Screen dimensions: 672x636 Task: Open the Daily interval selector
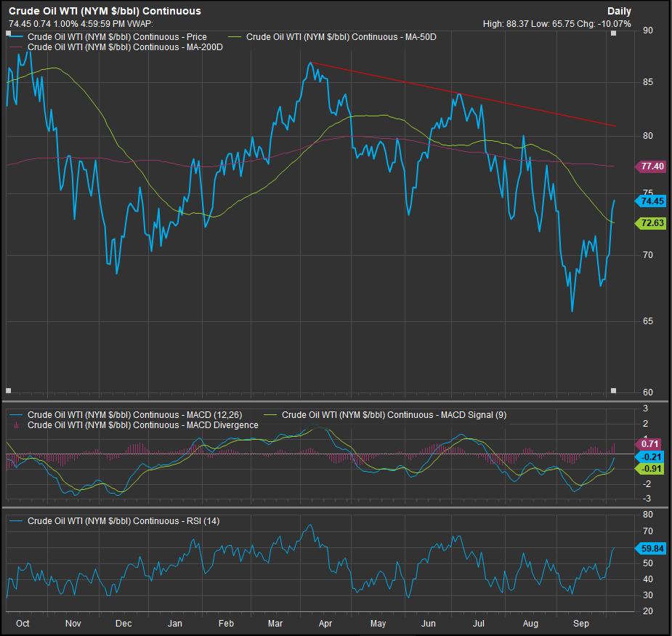(618, 11)
